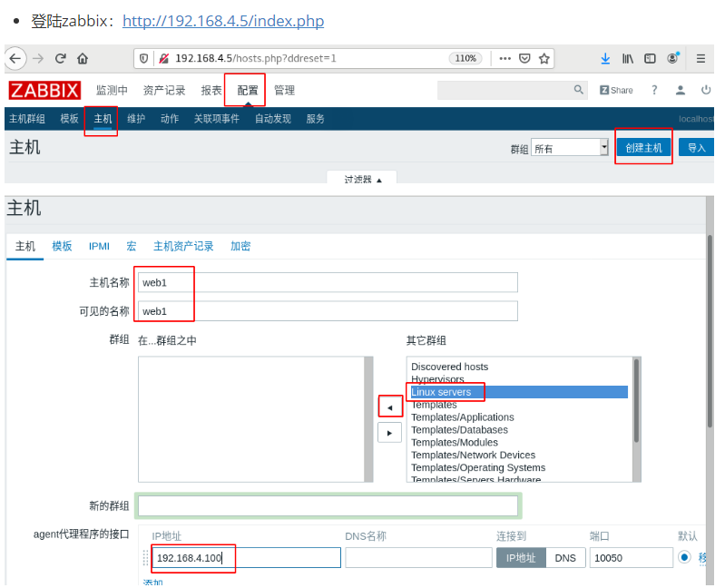Click the Zabbix search magnifier icon
725x588 pixels.
[x=578, y=90]
